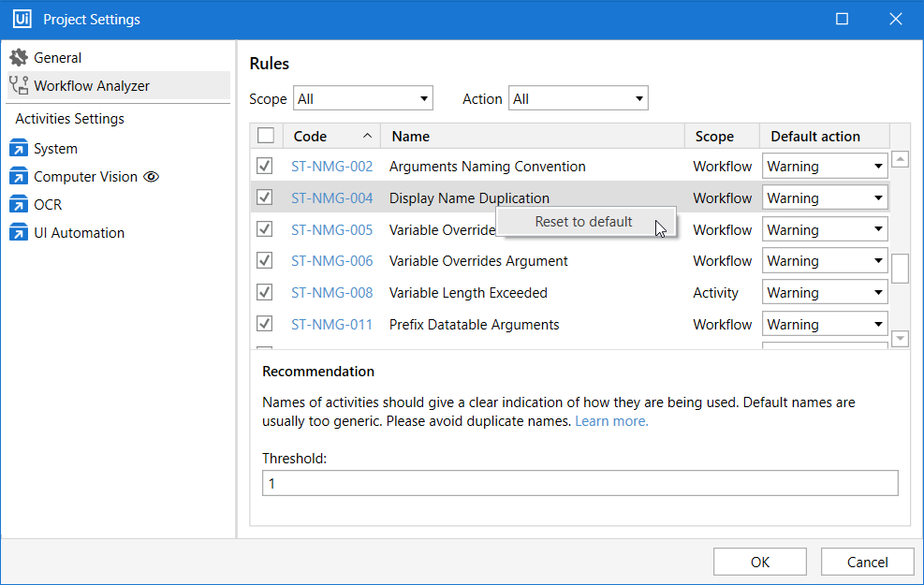Open the Scope filter dropdown
The width and height of the screenshot is (924, 585).
[x=363, y=99]
